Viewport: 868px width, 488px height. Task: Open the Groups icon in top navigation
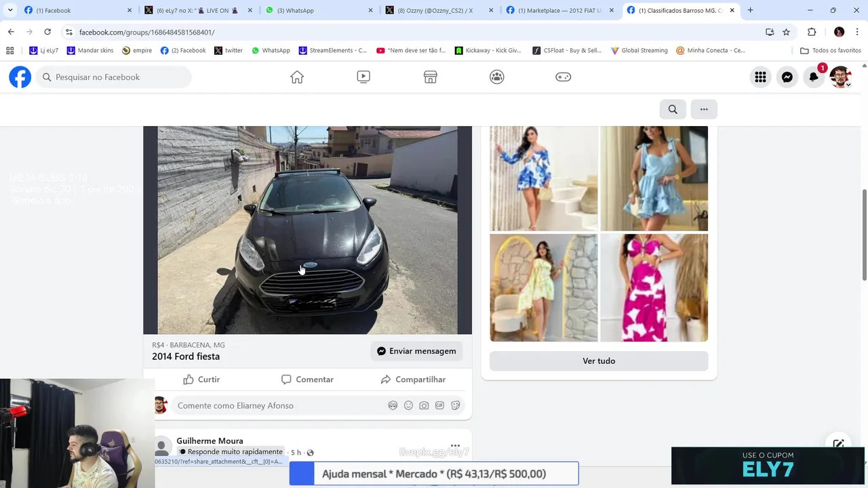click(x=497, y=77)
